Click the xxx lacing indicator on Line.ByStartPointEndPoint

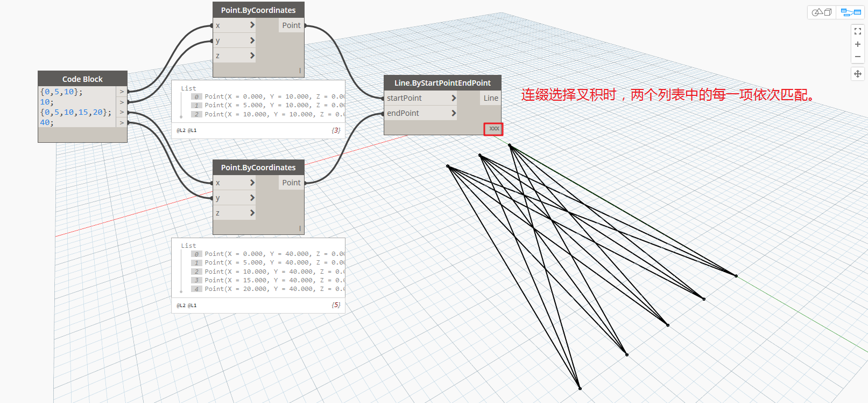point(493,129)
